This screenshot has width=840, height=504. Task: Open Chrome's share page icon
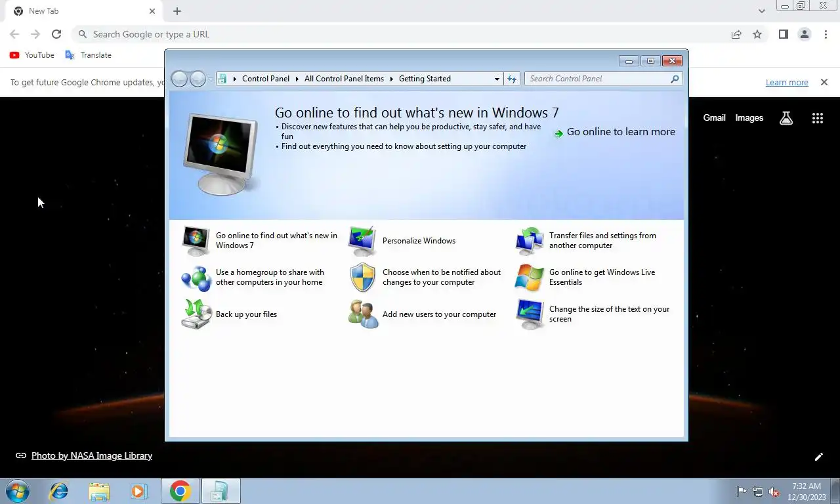736,34
